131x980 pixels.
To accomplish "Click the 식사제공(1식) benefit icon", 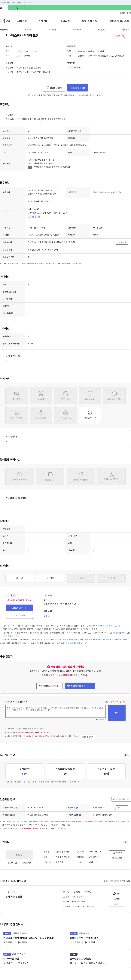I will pos(90,415).
